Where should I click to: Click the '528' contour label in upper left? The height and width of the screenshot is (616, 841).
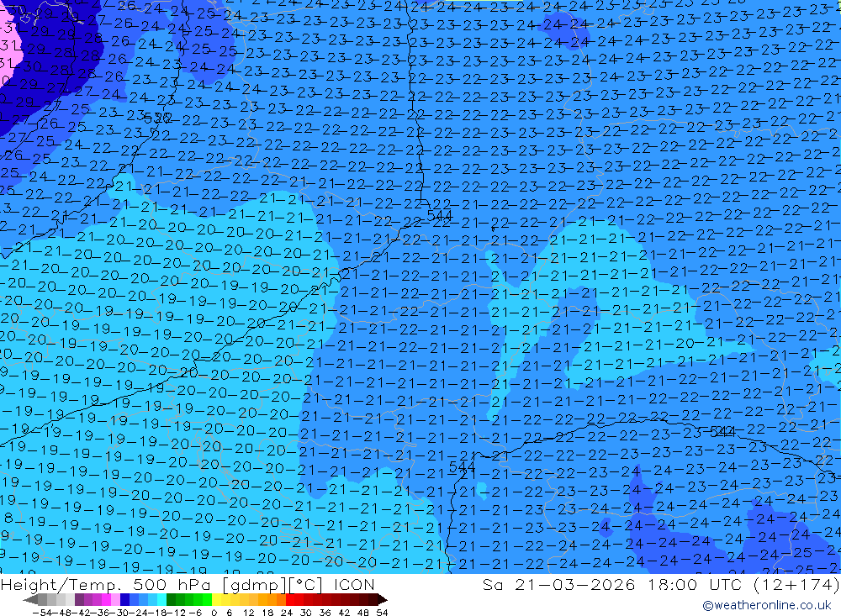coord(158,118)
